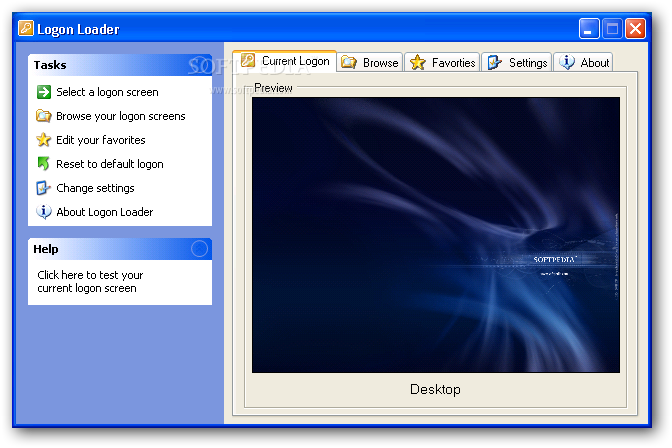
Task: Click the green reset arrow icon for default logon
Action: (x=44, y=163)
